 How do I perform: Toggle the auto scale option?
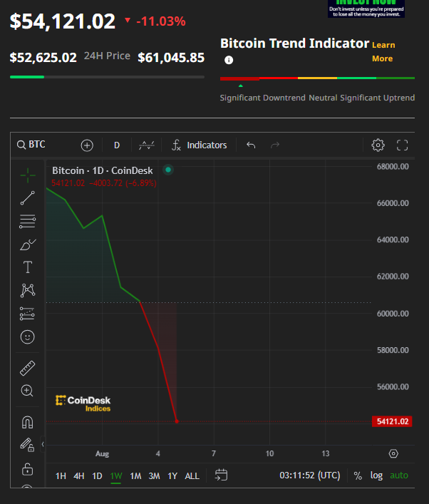pos(399,475)
